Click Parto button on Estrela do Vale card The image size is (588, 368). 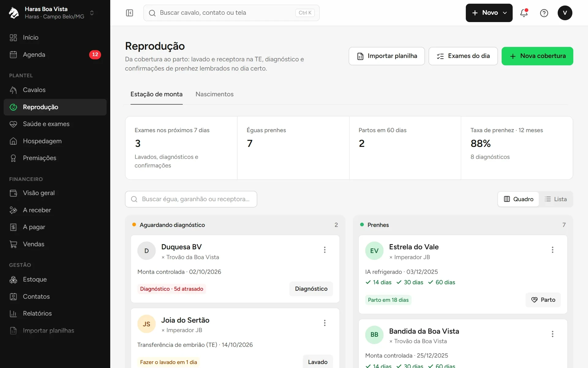(543, 300)
